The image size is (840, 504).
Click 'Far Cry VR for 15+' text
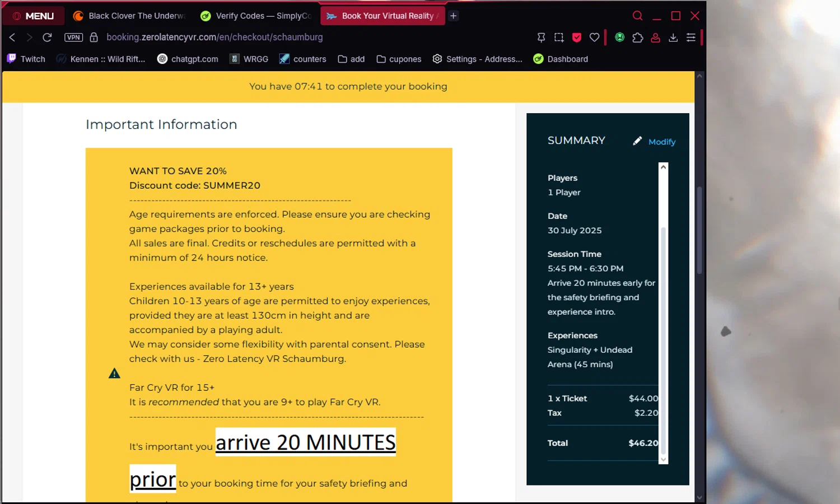172,388
